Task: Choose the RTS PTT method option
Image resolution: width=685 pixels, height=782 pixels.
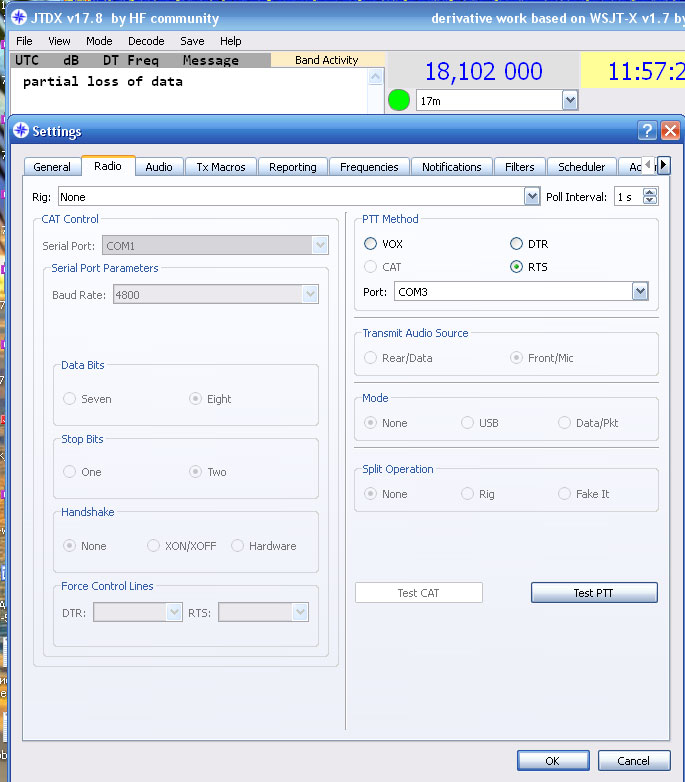Action: point(516,267)
